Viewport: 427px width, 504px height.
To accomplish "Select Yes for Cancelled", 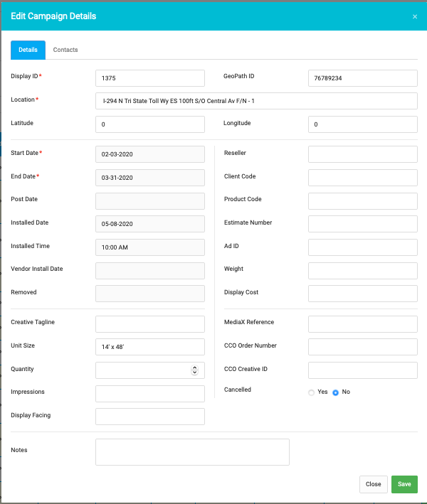I will click(311, 392).
